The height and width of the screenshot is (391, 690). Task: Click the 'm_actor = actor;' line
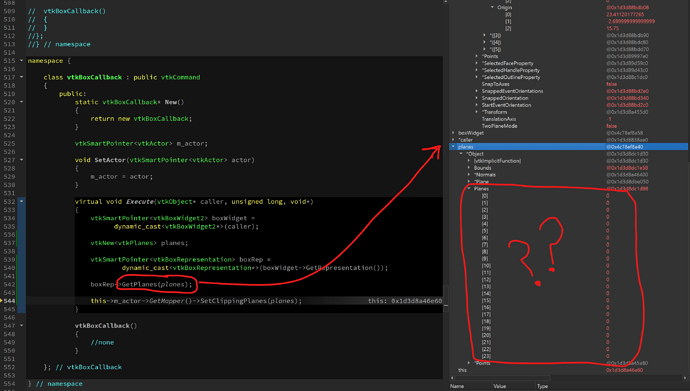(121, 176)
